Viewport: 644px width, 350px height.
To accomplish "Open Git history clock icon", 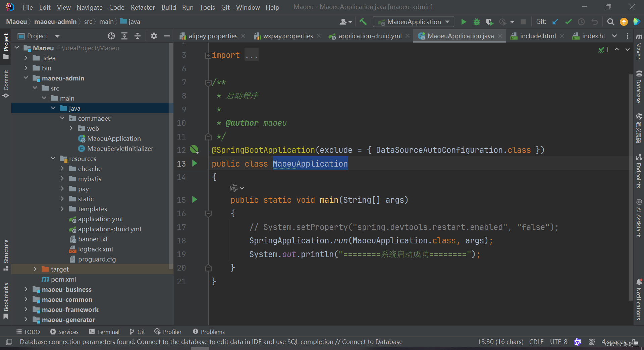I will click(581, 22).
